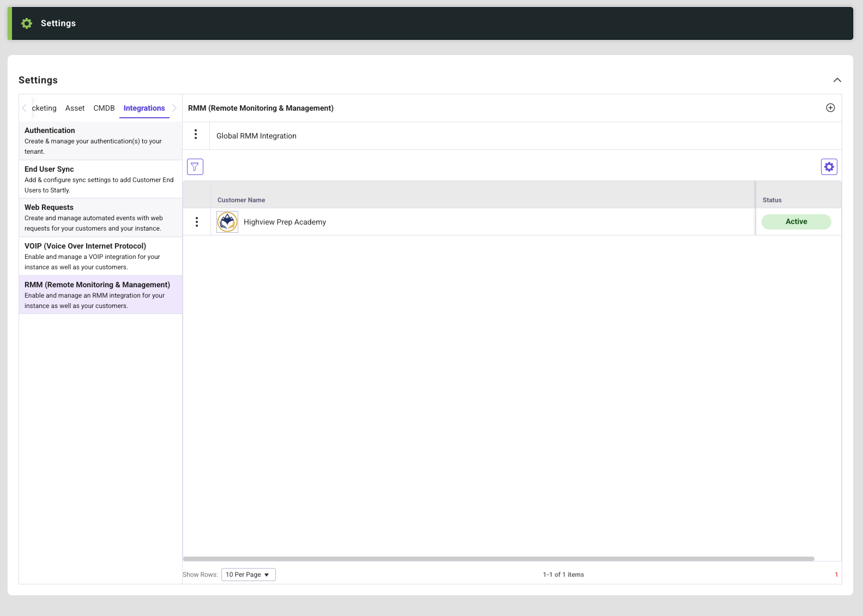Click the Active status badge

coord(796,222)
